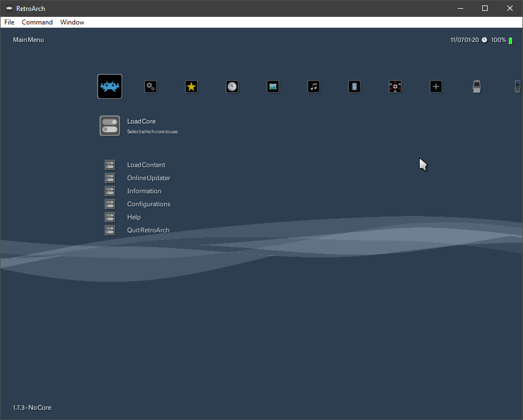Click the 'Main Menu' title text
This screenshot has width=523, height=420.
click(x=28, y=40)
